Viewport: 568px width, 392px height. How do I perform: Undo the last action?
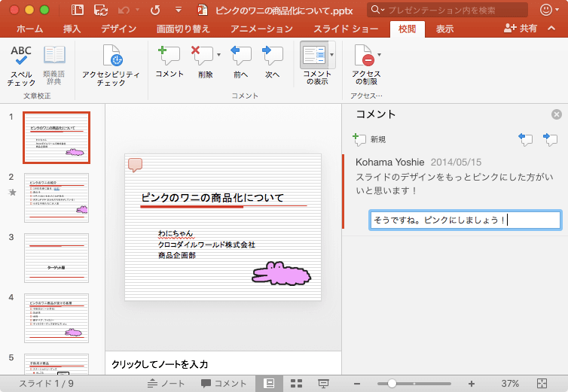click(x=124, y=10)
